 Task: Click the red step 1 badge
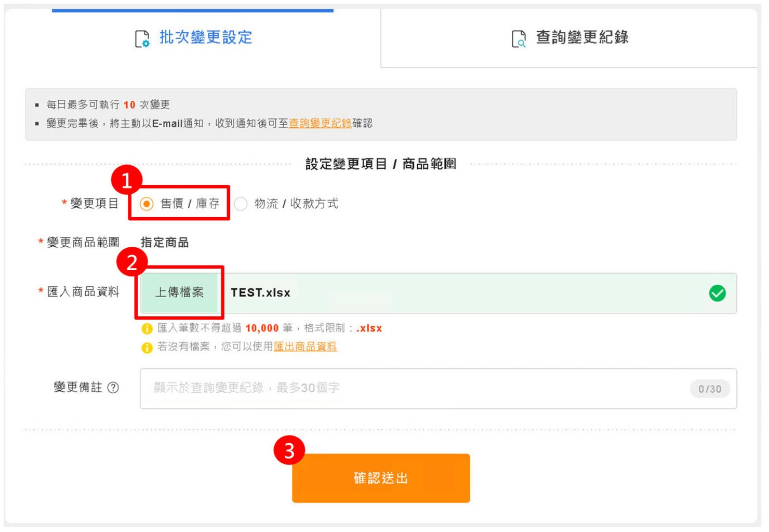[x=126, y=180]
